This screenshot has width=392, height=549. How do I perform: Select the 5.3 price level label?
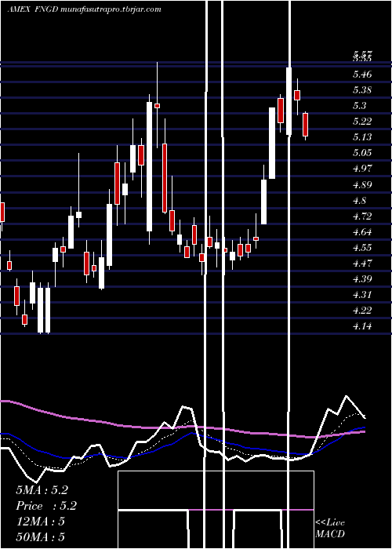point(360,106)
